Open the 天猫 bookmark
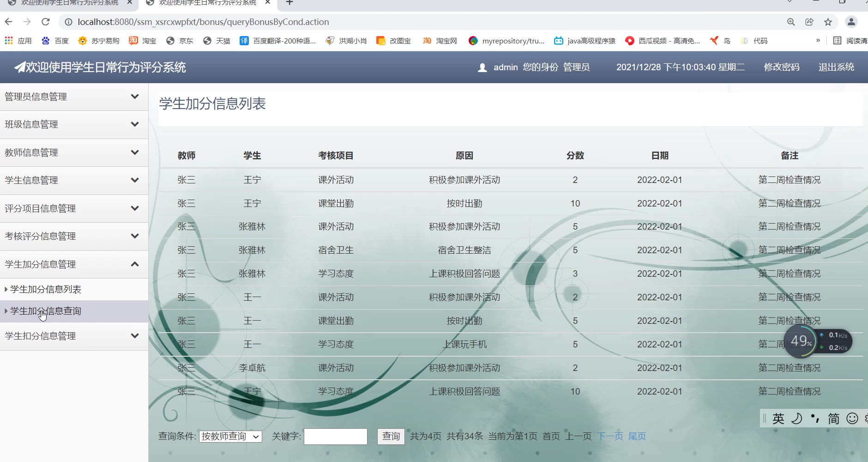 [x=217, y=41]
